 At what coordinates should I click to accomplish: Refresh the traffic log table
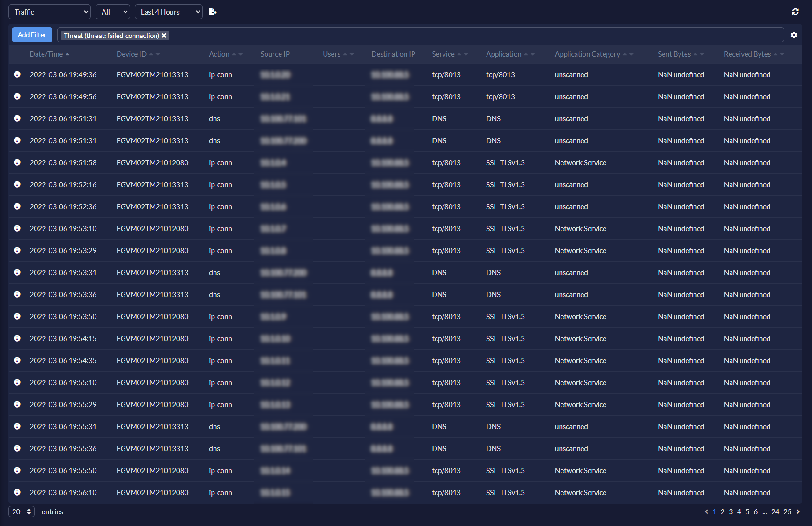[795, 11]
